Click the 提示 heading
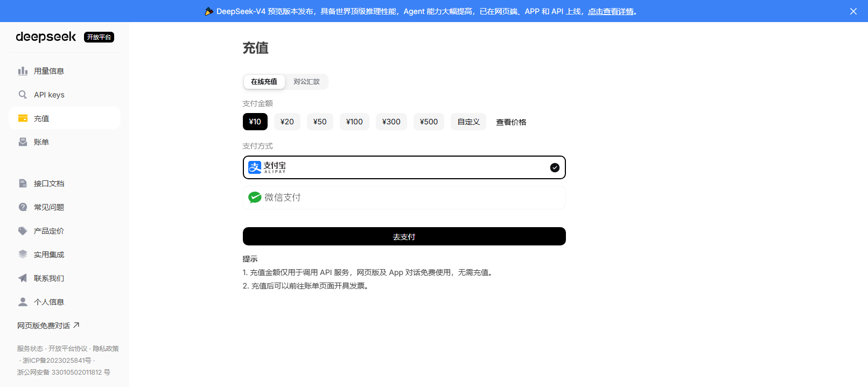This screenshot has width=868, height=387. click(x=250, y=259)
